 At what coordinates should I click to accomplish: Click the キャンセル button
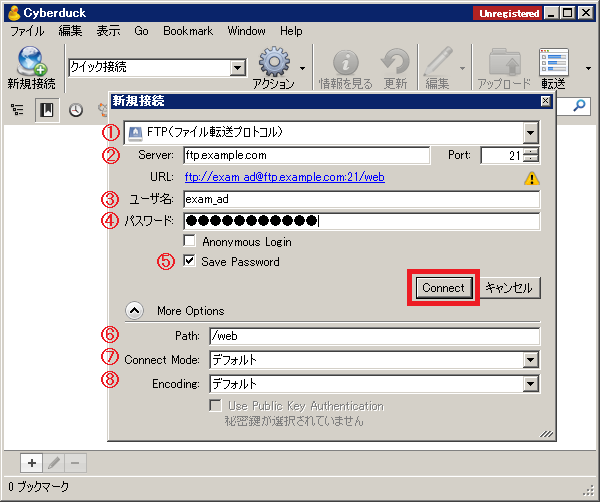[509, 288]
